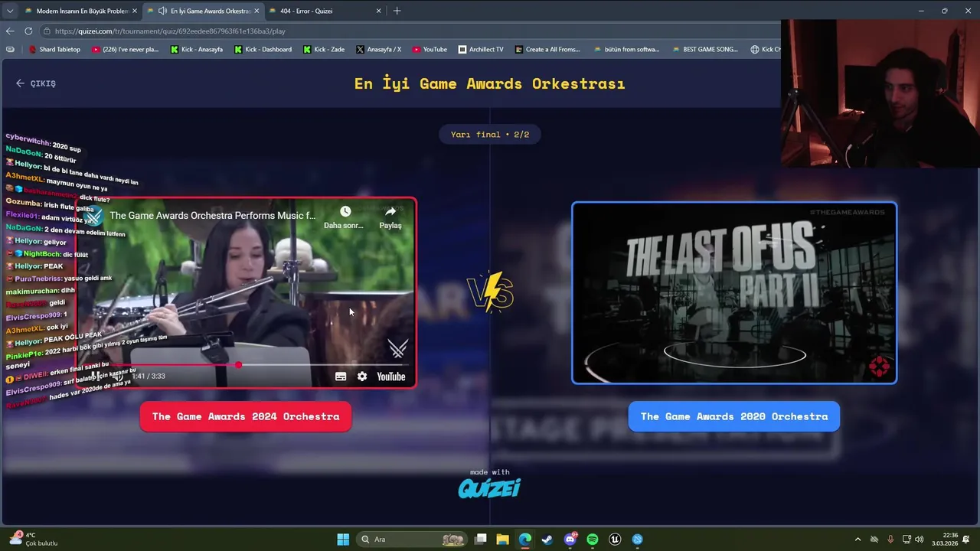Click the Quizei logo at the bottom
This screenshot has width=980, height=551.
pyautogui.click(x=489, y=487)
